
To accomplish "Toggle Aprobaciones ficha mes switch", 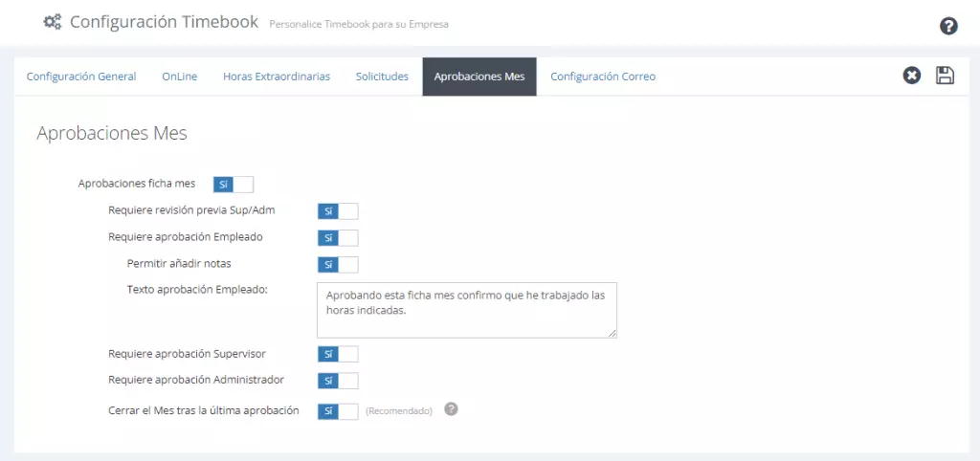I will click(x=234, y=185).
